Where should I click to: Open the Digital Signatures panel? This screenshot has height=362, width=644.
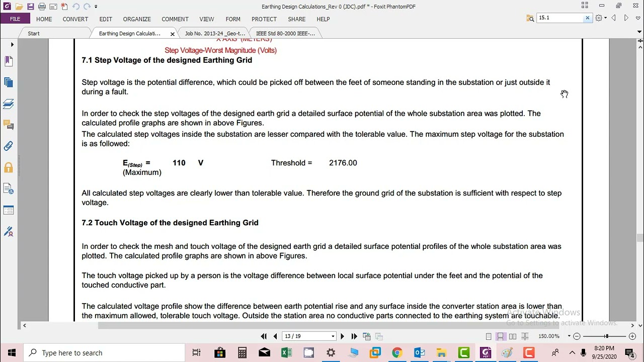(9, 231)
